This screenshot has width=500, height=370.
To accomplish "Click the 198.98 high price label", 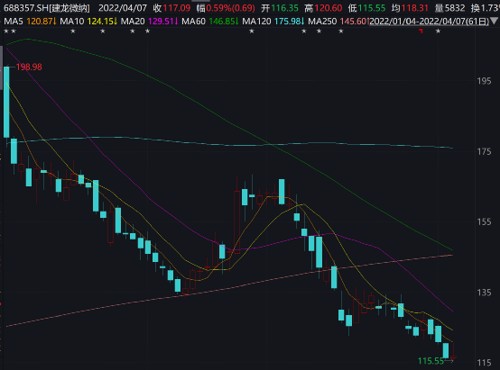I will 29,67.
